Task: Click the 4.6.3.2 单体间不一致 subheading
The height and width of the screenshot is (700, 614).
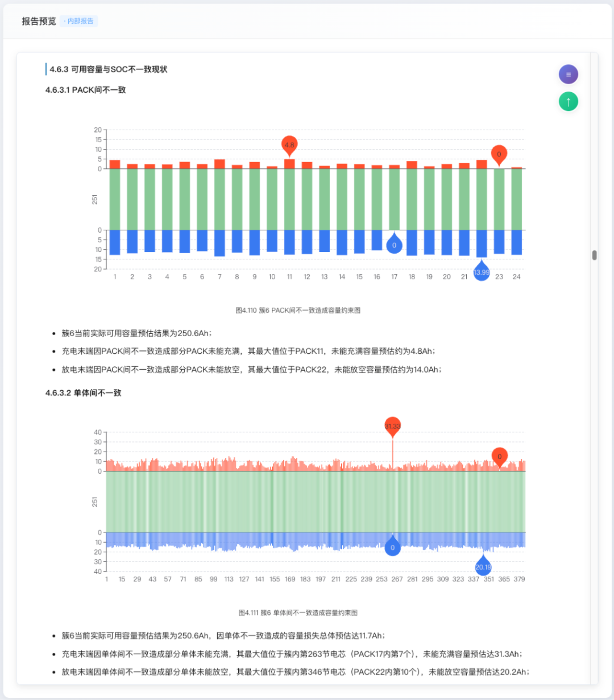Action: (83, 393)
